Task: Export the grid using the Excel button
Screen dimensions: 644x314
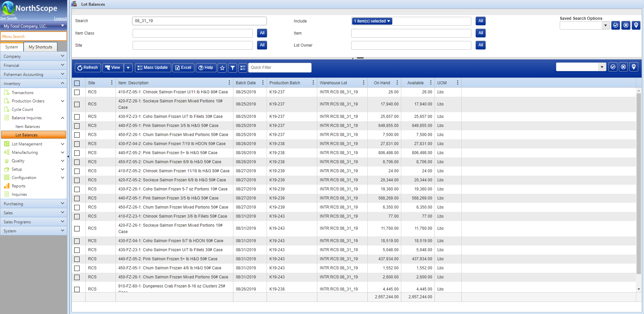Action: click(183, 68)
